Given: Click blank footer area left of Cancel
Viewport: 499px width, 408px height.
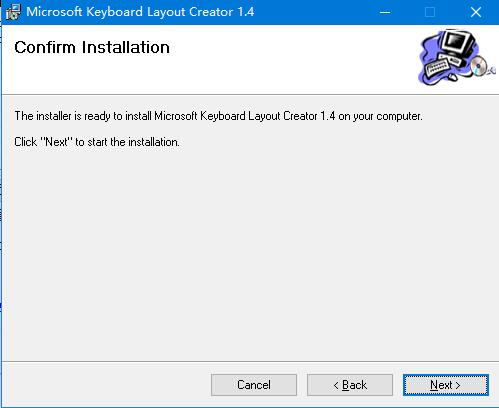Looking at the screenshot, I should click(x=107, y=385).
